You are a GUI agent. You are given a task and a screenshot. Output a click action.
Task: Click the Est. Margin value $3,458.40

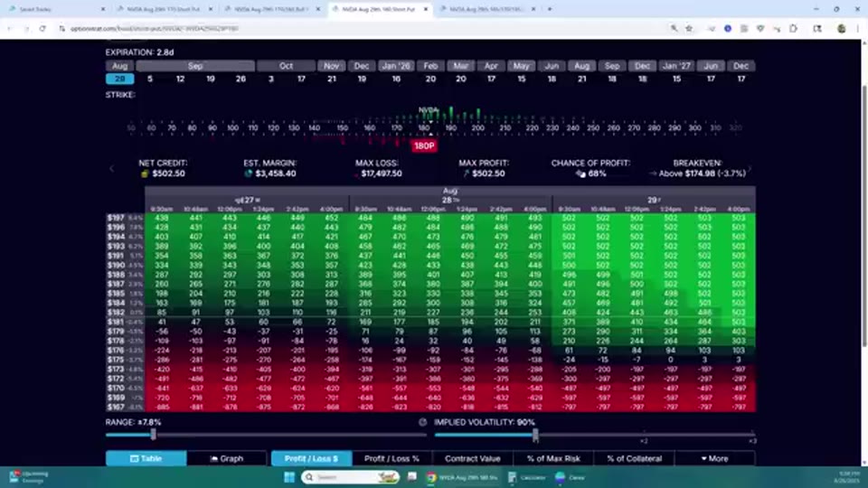[x=276, y=174]
